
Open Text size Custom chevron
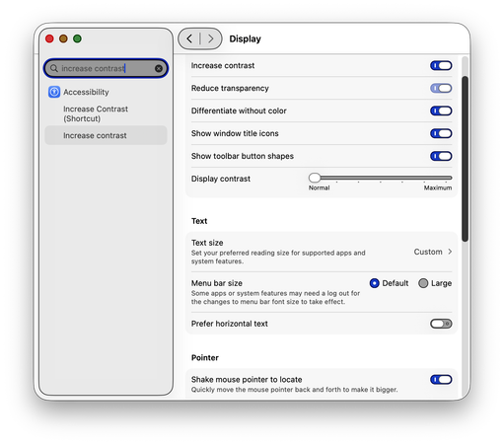(x=450, y=252)
